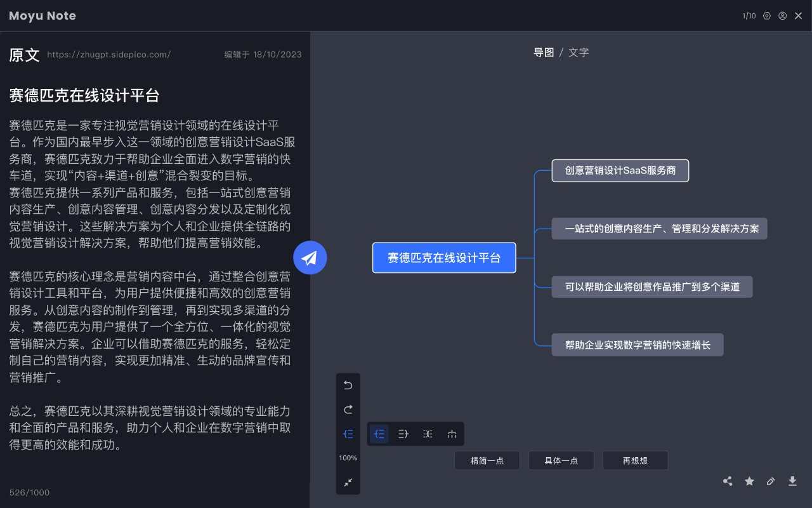Viewport: 812px width, 508px height.
Task: Toggle the favorite star at bottom right
Action: click(x=749, y=481)
